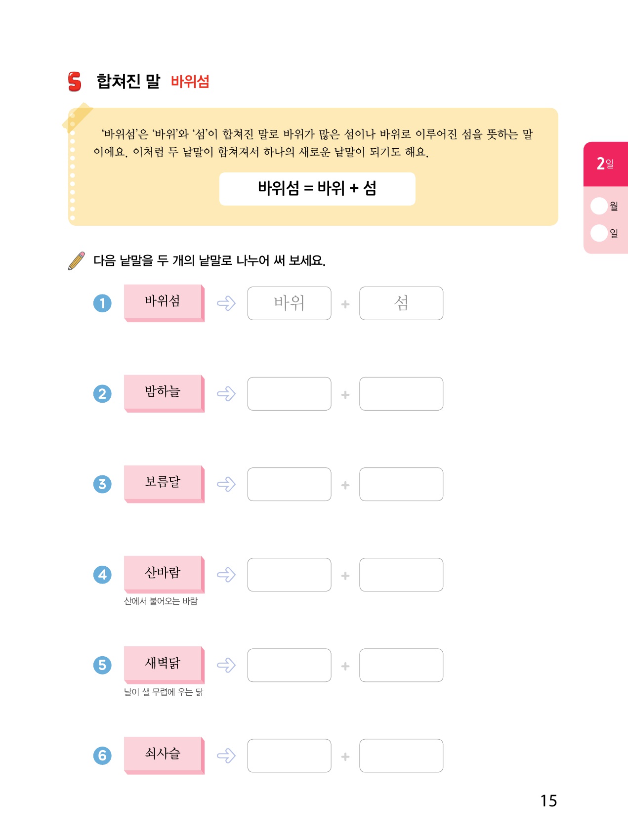Click the 바위섬 = 바위 + 섬 formula box
628x840 pixels.
pyautogui.click(x=317, y=189)
